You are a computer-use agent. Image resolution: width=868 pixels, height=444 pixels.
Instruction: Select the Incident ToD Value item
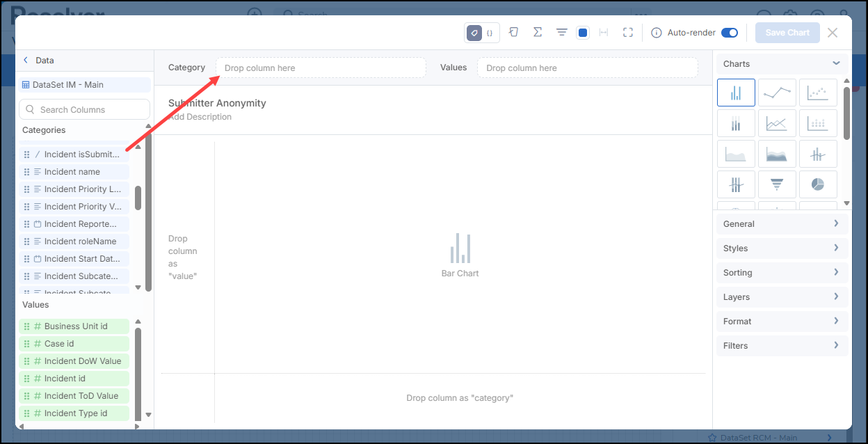tap(74, 396)
